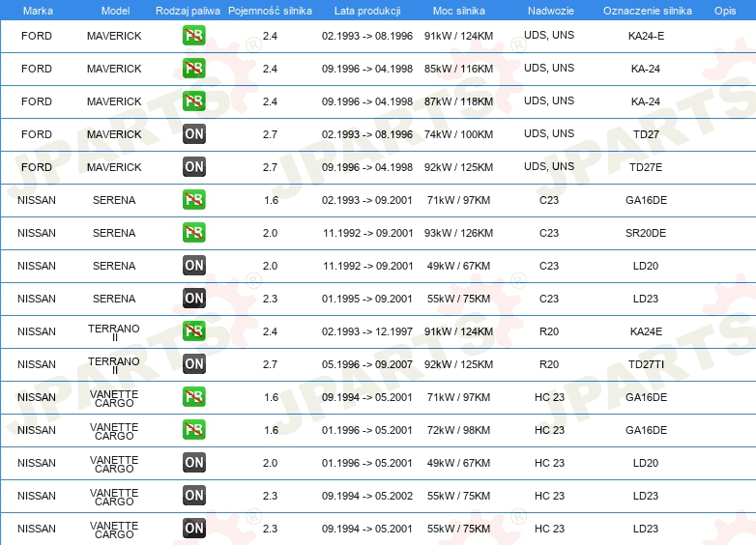756x545 pixels.
Task: Click TERRANO II in the R20 petrol row
Action: coord(114,332)
